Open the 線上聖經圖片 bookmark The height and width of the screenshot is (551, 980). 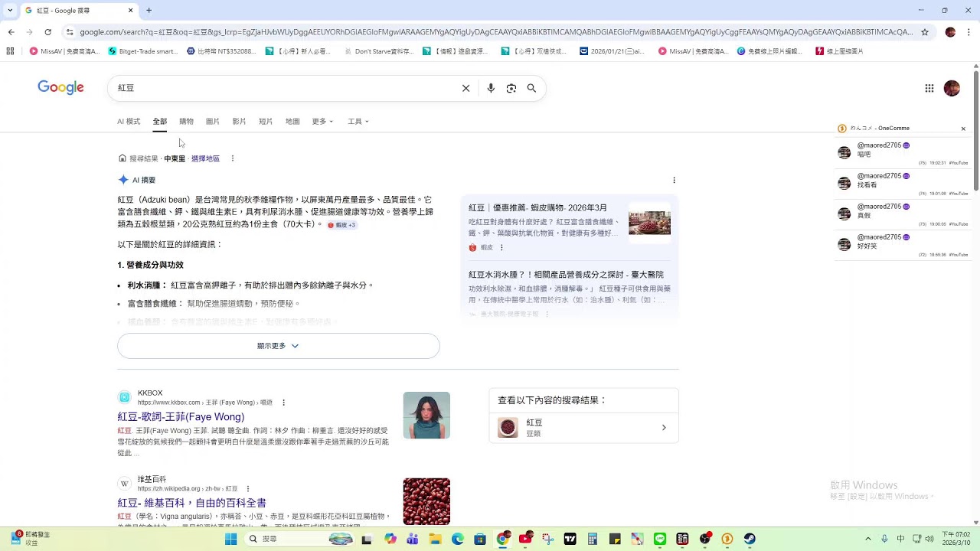pos(840,51)
